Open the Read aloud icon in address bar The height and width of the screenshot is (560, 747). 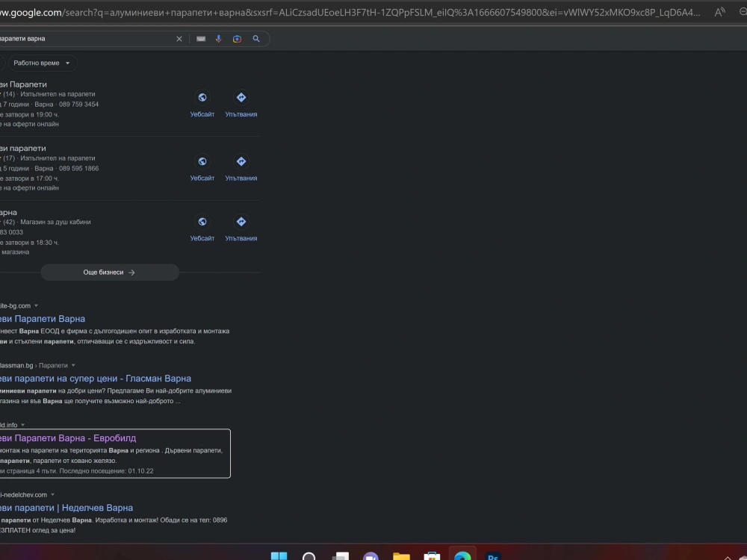pyautogui.click(x=720, y=13)
